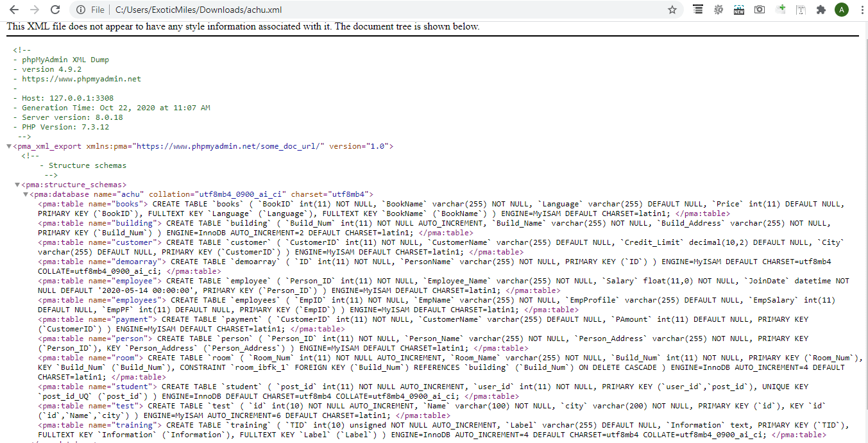The image size is (868, 443).
Task: Click the phpmyadmin.net URL in the comment
Action: (x=81, y=79)
